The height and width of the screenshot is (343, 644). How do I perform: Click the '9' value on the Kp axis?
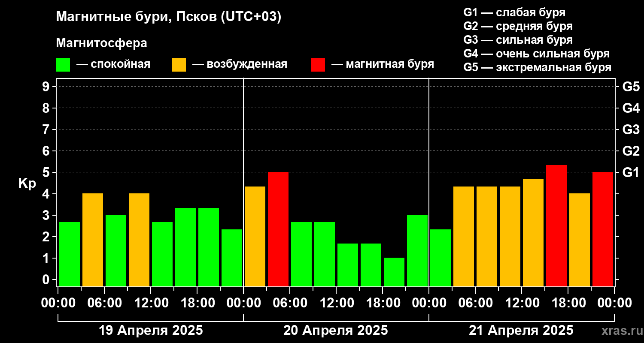point(47,87)
